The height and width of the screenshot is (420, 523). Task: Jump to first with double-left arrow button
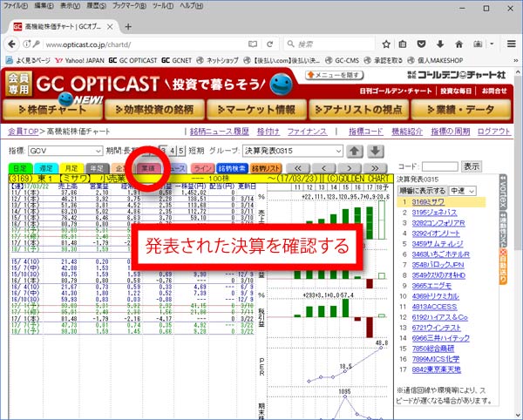tap(300, 167)
